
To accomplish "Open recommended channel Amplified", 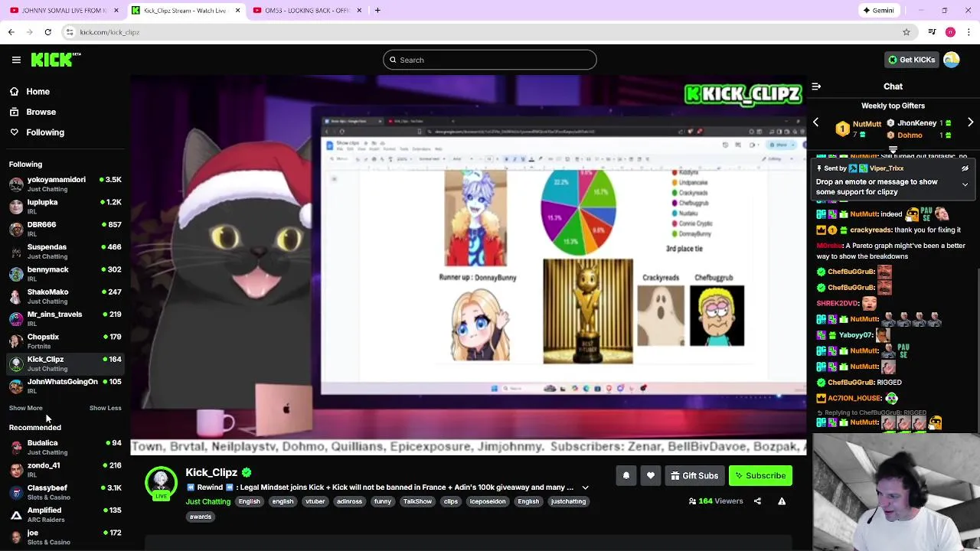I will coord(65,514).
